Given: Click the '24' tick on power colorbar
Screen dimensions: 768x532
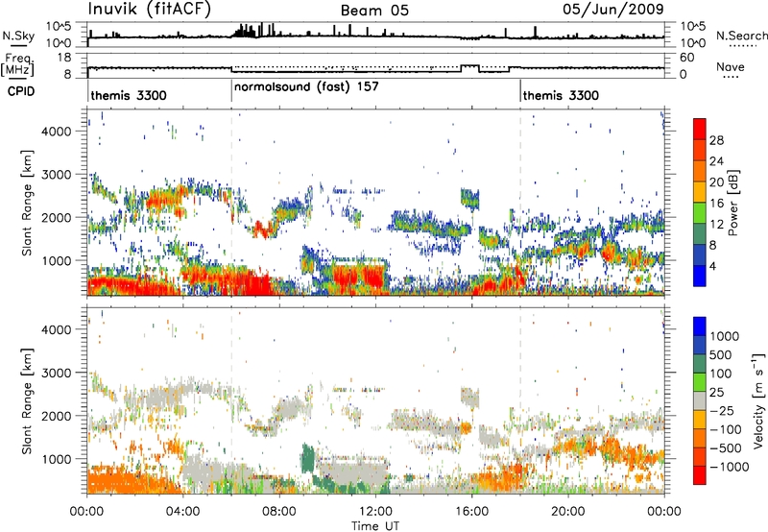Looking at the screenshot, I should 716,161.
